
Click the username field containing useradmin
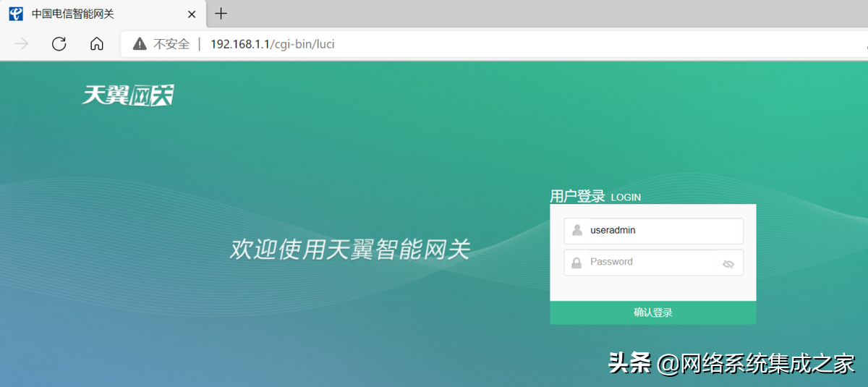coord(654,231)
